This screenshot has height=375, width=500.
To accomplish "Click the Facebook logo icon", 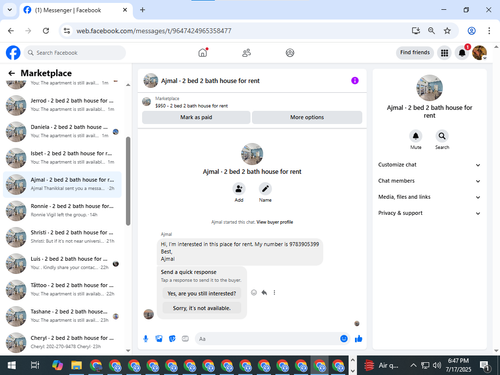I will pos(13,53).
